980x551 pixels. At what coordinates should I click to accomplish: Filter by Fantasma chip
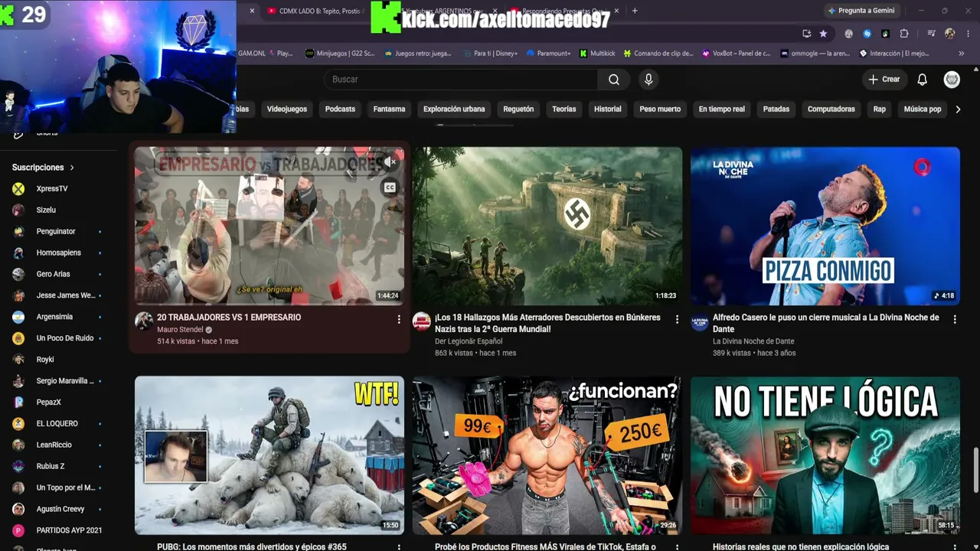pyautogui.click(x=389, y=109)
